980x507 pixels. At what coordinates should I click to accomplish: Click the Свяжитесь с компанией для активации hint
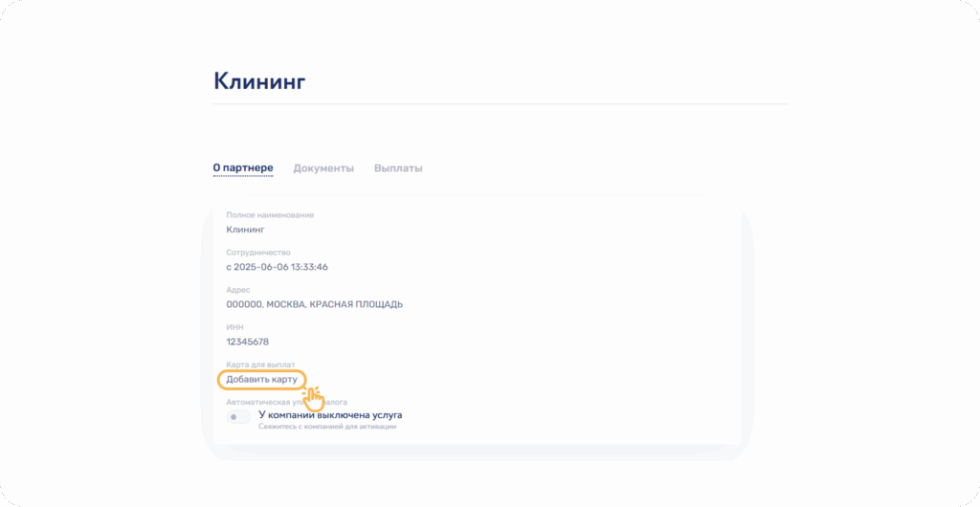327,427
